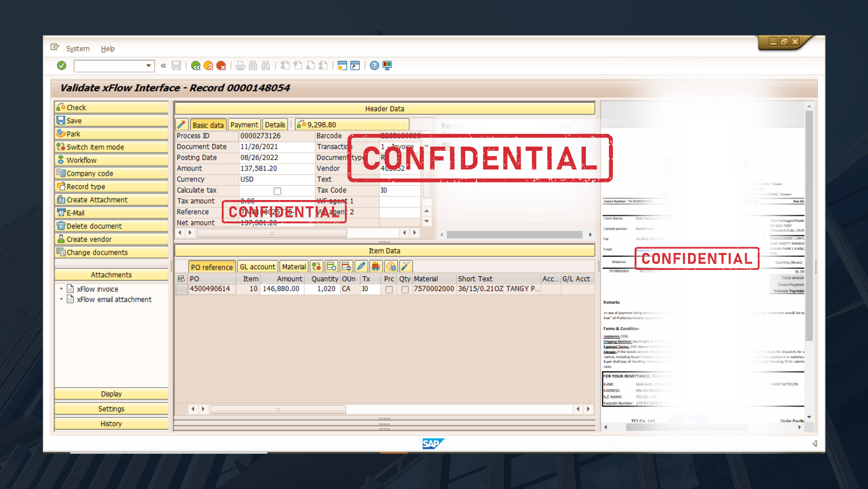This screenshot has height=489, width=868.
Task: Click the Record type button
Action: [111, 187]
